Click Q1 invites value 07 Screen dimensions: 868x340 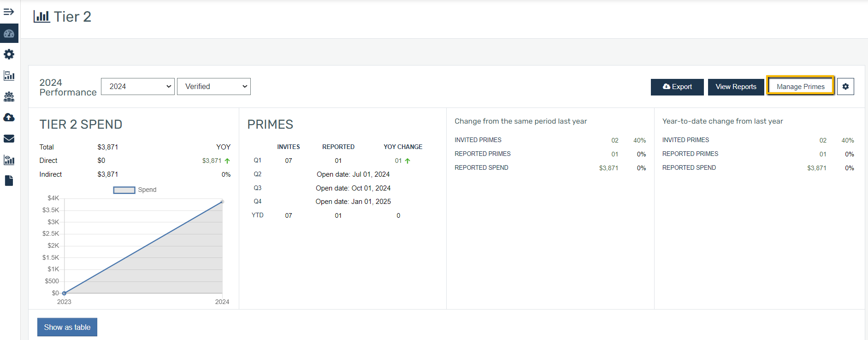(x=289, y=161)
